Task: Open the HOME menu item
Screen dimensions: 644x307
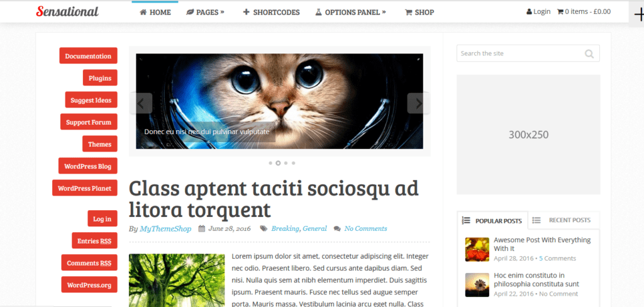Action: [155, 13]
